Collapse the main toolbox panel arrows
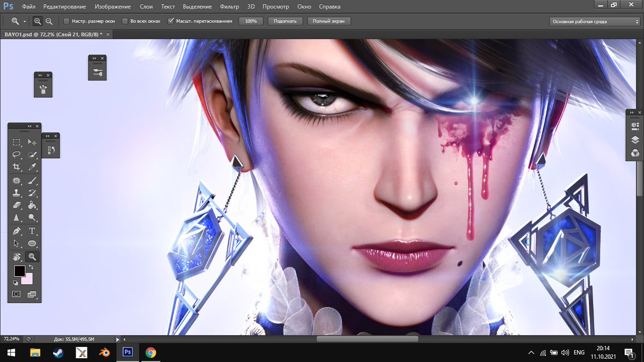The height and width of the screenshot is (362, 644). [x=30, y=126]
